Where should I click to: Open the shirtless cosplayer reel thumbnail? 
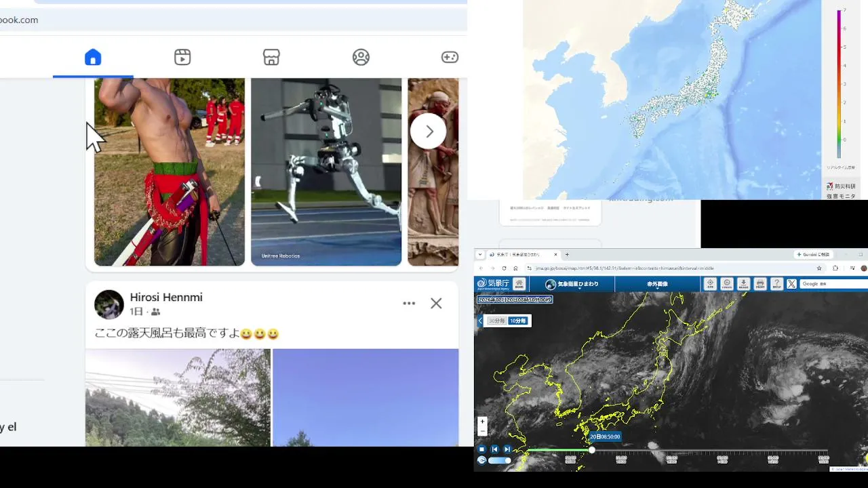pos(170,171)
